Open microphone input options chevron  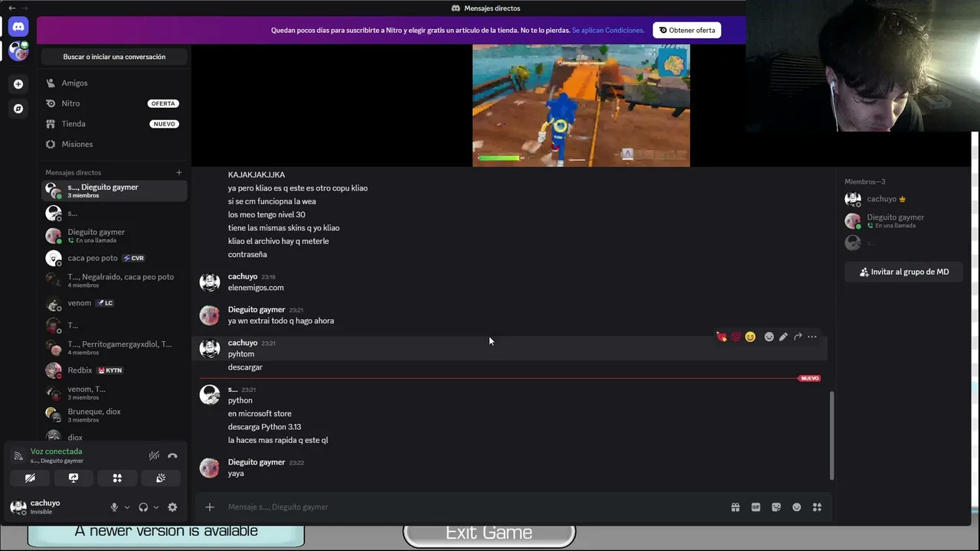coord(127,507)
